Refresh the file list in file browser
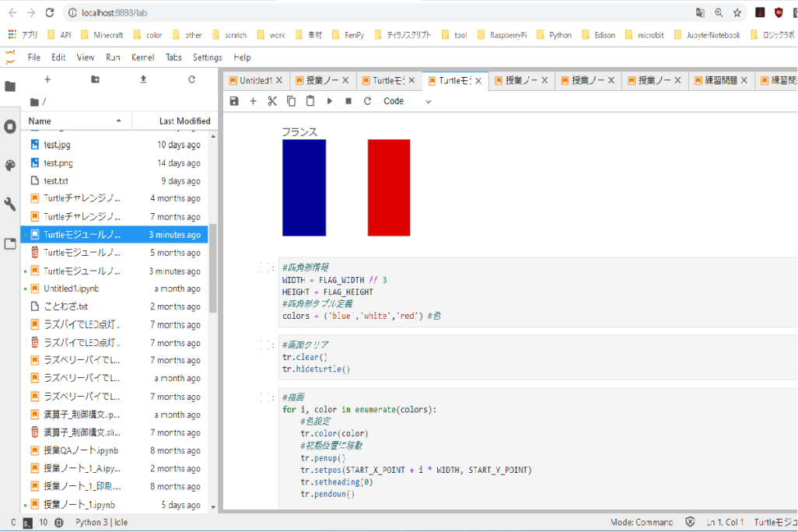Viewport: 798px width, 532px height. point(191,79)
